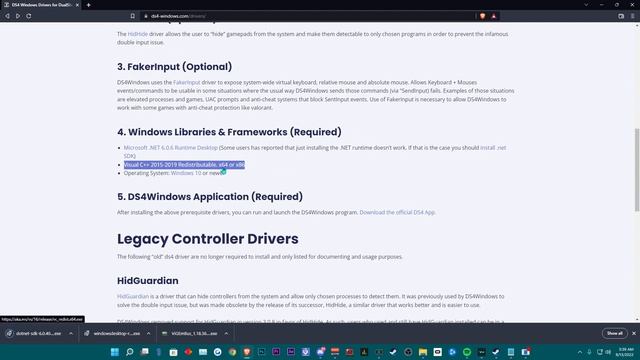Viewport: 640px width, 360px height.
Task: Open Windows taskbar search
Action: 129,352
